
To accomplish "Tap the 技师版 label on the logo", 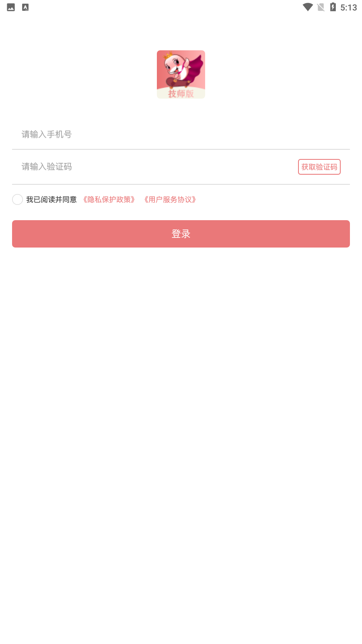I will (181, 93).
